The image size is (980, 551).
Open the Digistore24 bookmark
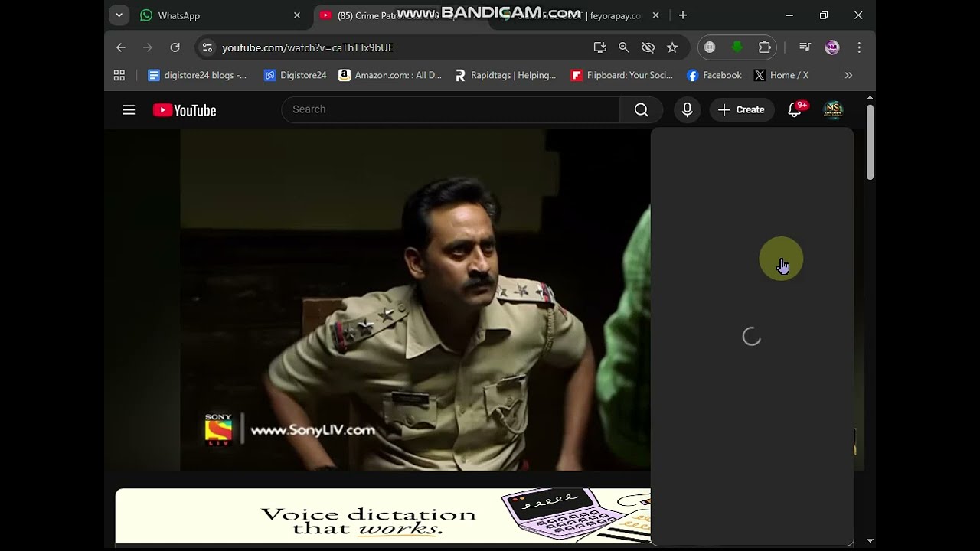(296, 75)
